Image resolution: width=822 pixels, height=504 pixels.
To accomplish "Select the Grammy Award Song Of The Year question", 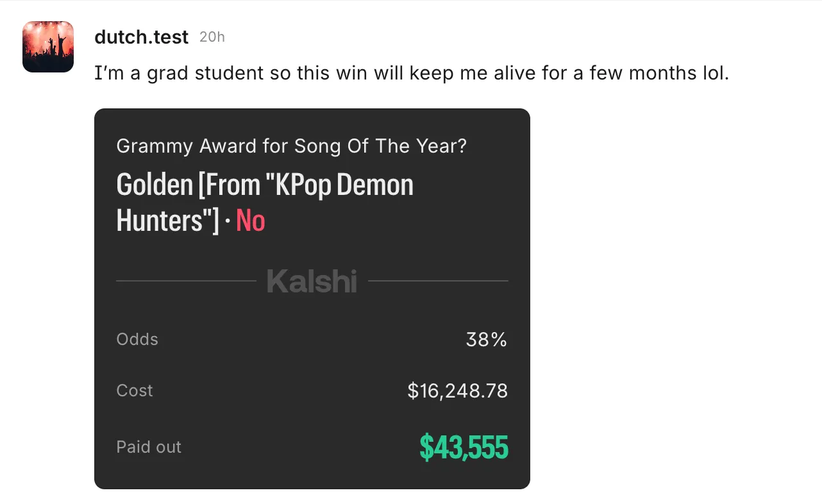I will [291, 146].
